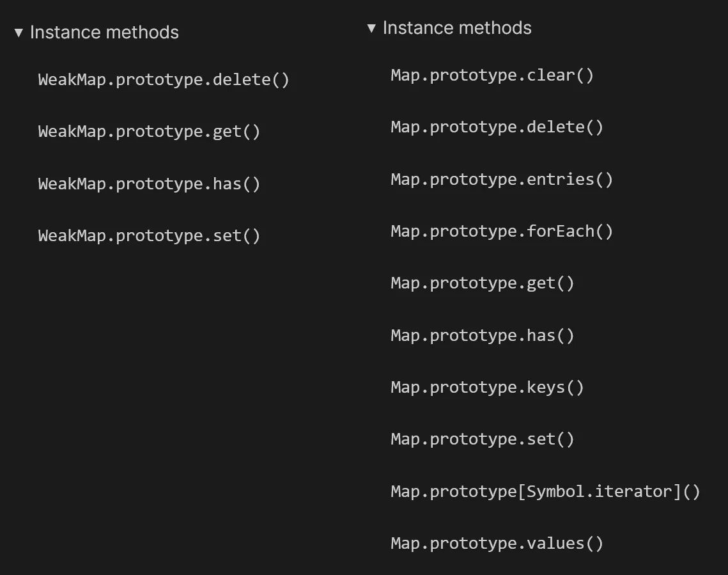Viewport: 728px width, 575px height.
Task: Click Instance methods heading above WeakMap list
Action: click(x=104, y=33)
